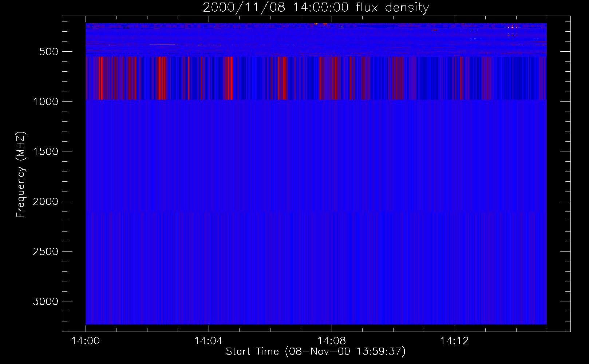Click the 'Frequency (MHZ)' axis label
Image resolution: width=589 pixels, height=364 pixels.
click(x=21, y=175)
